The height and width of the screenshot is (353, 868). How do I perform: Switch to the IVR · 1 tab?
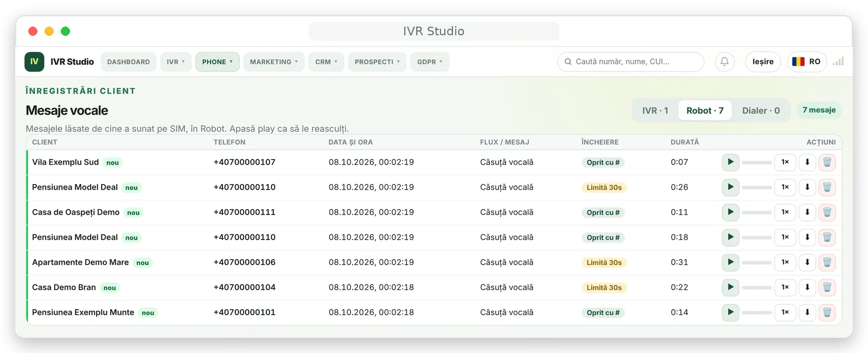tap(655, 111)
